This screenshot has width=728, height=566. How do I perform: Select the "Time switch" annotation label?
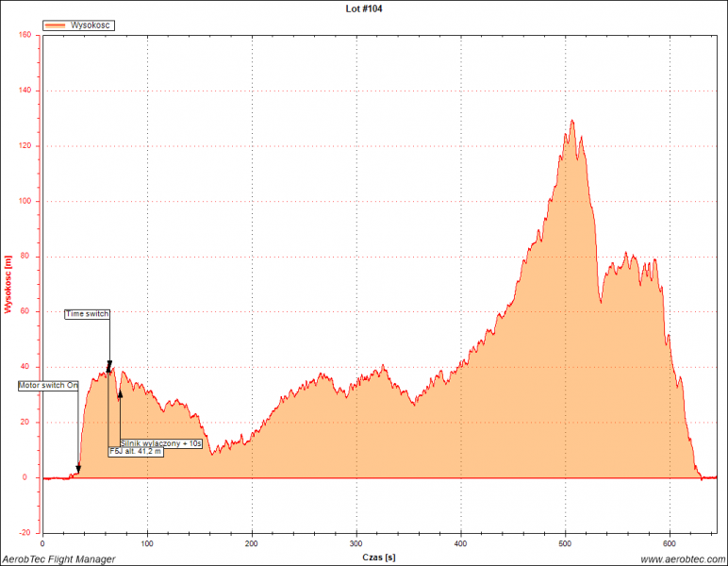(88, 313)
